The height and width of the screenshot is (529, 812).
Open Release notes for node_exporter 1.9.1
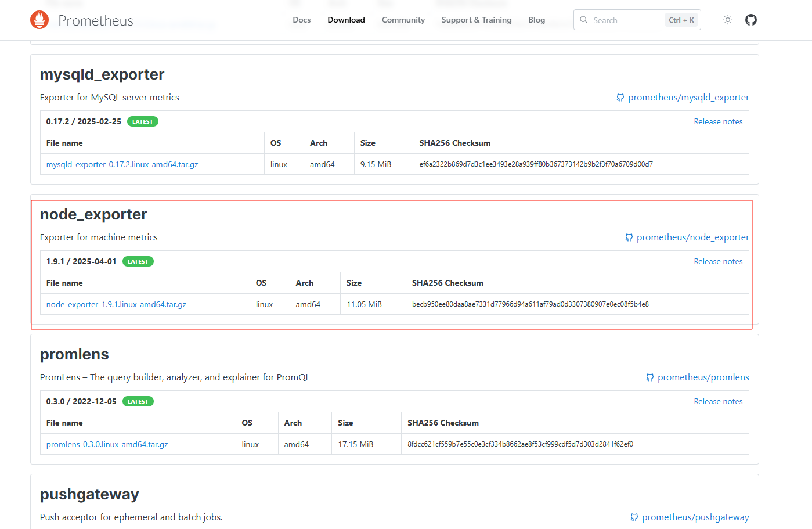[x=718, y=261]
